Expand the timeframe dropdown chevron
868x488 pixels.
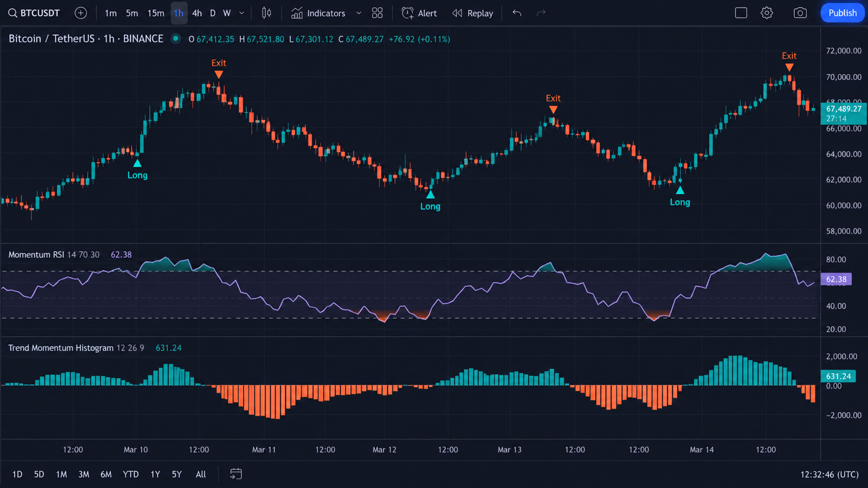coord(242,13)
